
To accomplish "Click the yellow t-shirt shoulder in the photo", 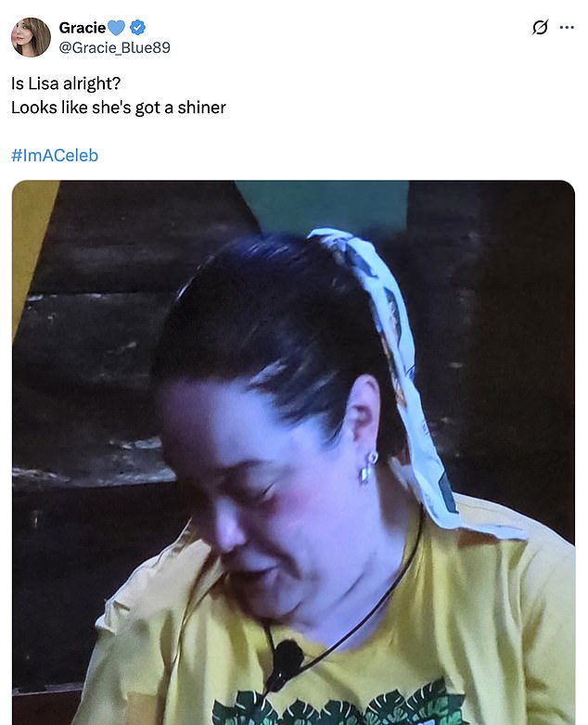I will click(518, 578).
